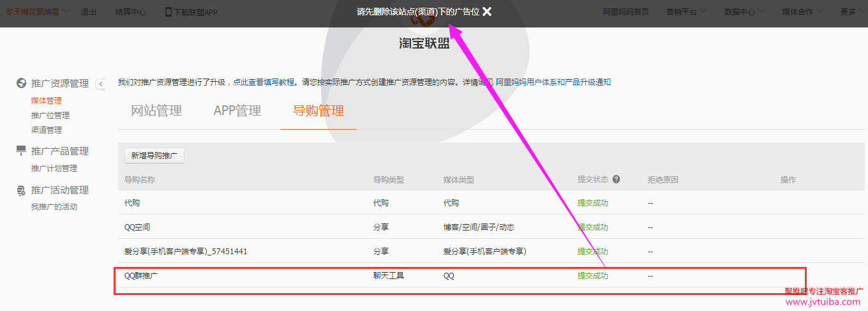Click the 新增导购推广 button
This screenshot has width=868, height=311.
154,155
